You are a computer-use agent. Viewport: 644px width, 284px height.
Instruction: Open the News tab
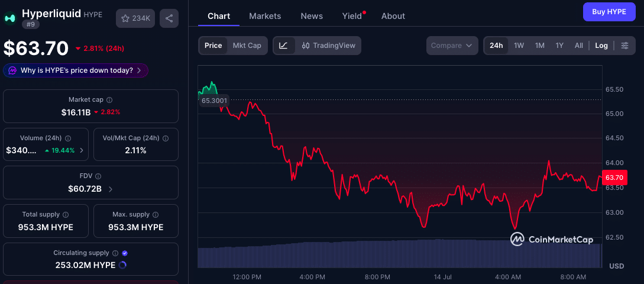tap(312, 16)
